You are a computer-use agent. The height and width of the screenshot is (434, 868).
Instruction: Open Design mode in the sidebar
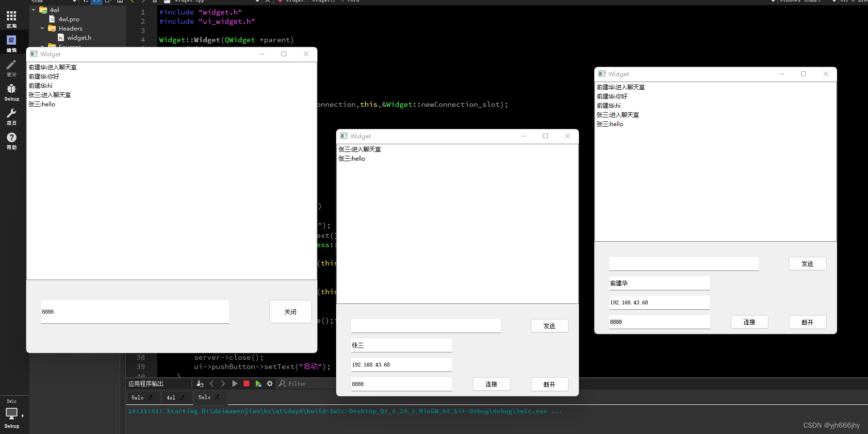pyautogui.click(x=12, y=68)
